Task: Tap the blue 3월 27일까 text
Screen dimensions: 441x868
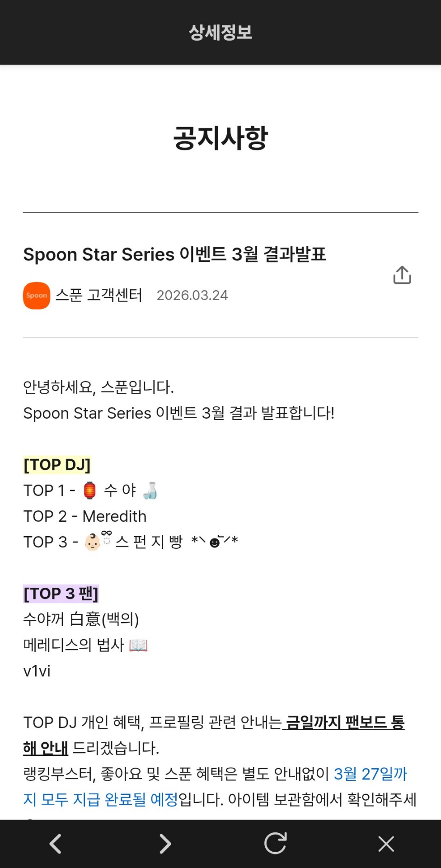Action: pos(371,774)
